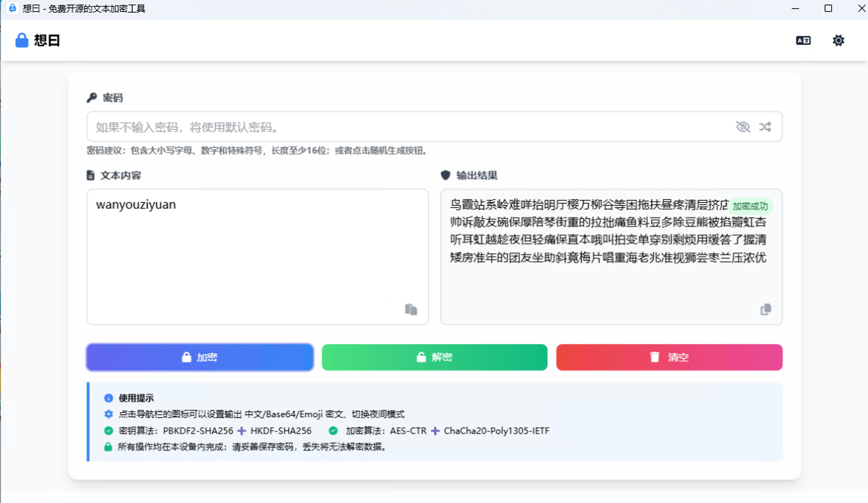This screenshot has height=503, width=868.
Task: Click the encrypted output result text area
Action: coord(611,257)
